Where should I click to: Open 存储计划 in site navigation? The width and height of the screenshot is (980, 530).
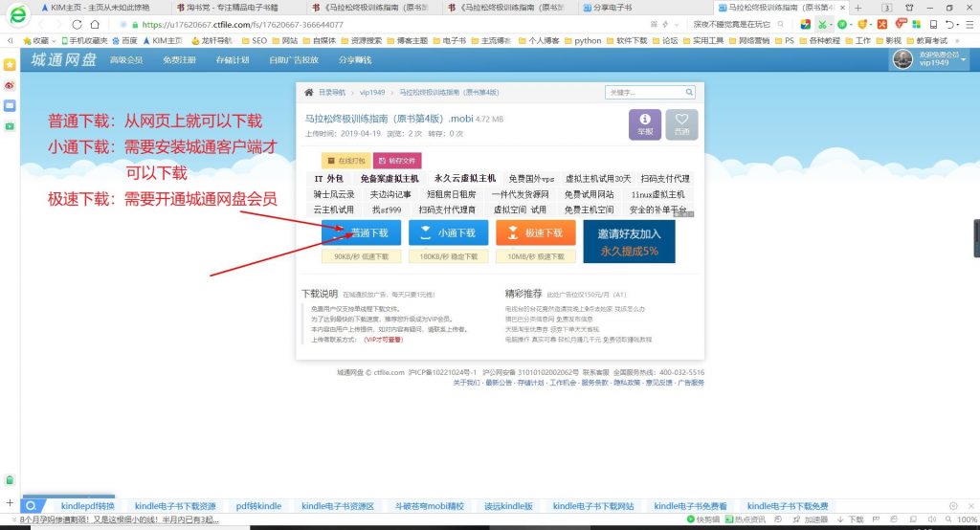(233, 60)
